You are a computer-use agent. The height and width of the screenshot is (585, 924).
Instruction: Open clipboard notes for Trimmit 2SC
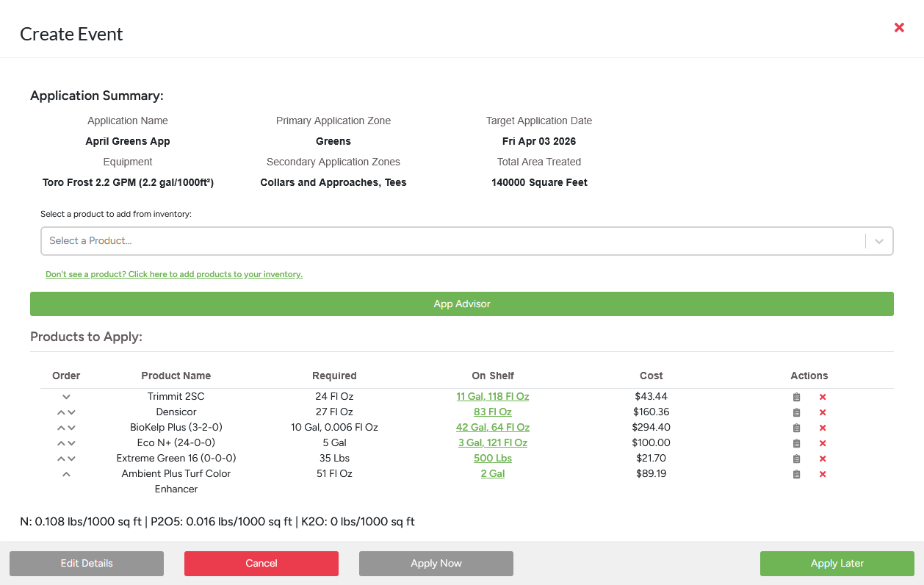(796, 397)
